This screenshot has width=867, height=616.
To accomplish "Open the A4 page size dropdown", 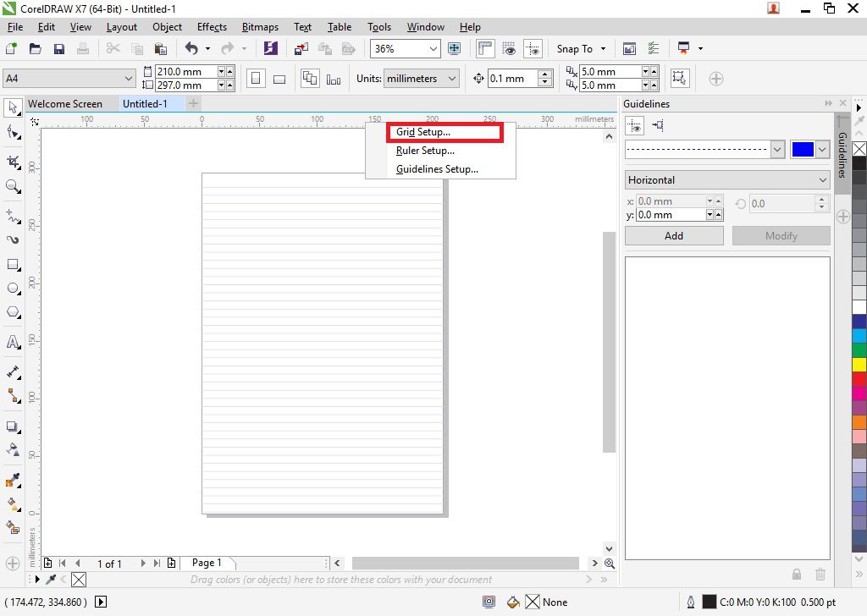I will point(129,79).
